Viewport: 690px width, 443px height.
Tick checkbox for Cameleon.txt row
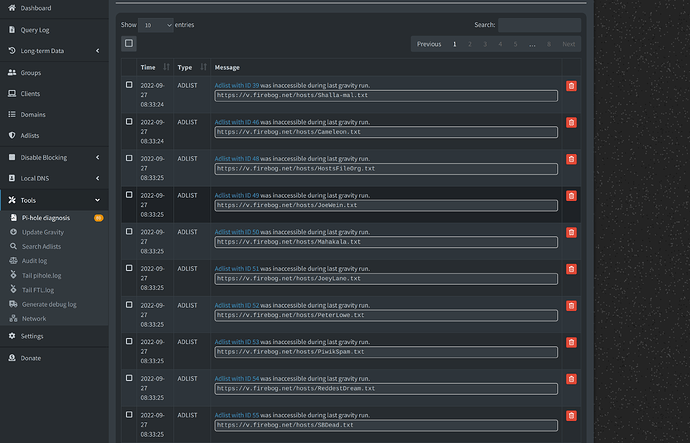click(x=129, y=121)
